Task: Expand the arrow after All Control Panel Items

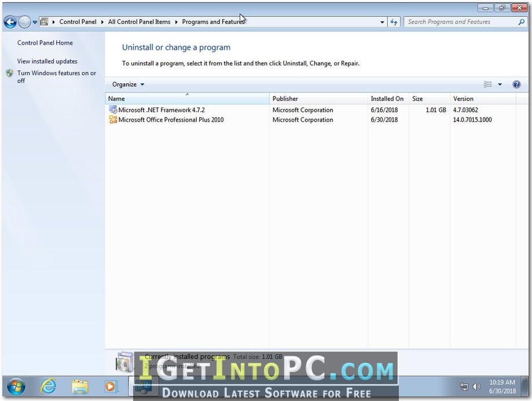Action: coord(176,22)
